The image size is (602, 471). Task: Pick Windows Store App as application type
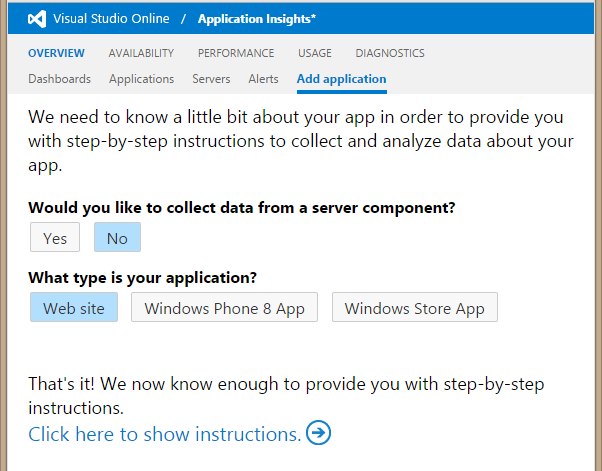[414, 308]
